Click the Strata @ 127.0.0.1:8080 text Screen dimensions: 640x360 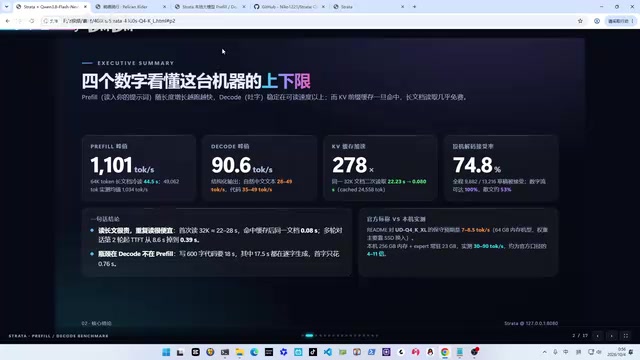pyautogui.click(x=531, y=323)
